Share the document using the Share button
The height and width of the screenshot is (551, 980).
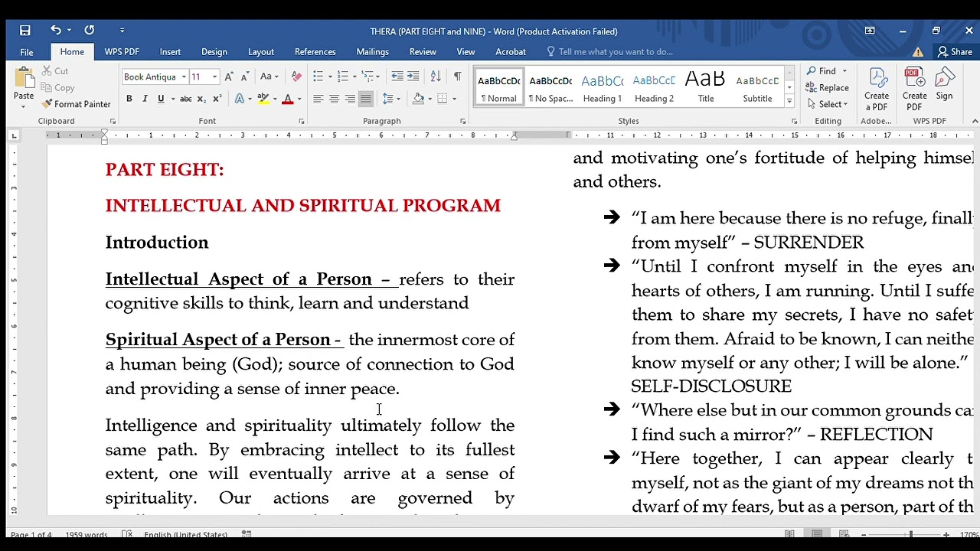[x=955, y=52]
